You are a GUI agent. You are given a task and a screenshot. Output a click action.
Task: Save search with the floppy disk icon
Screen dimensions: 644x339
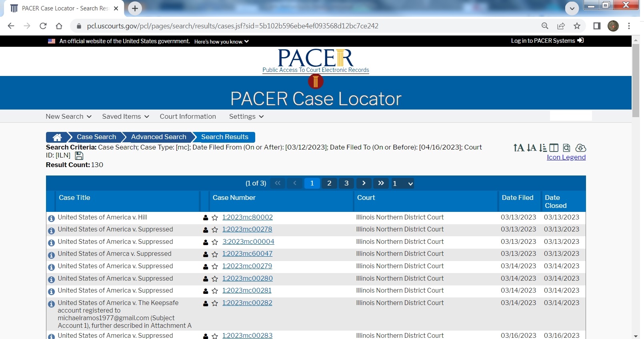coord(79,156)
